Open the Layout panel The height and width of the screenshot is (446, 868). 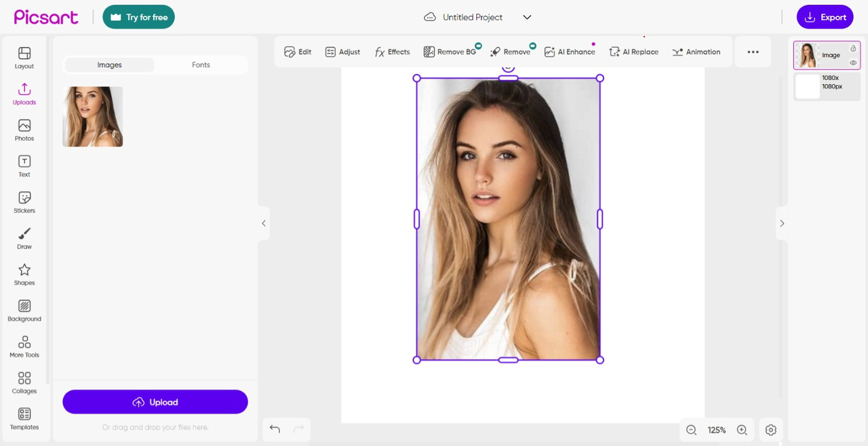[24, 58]
